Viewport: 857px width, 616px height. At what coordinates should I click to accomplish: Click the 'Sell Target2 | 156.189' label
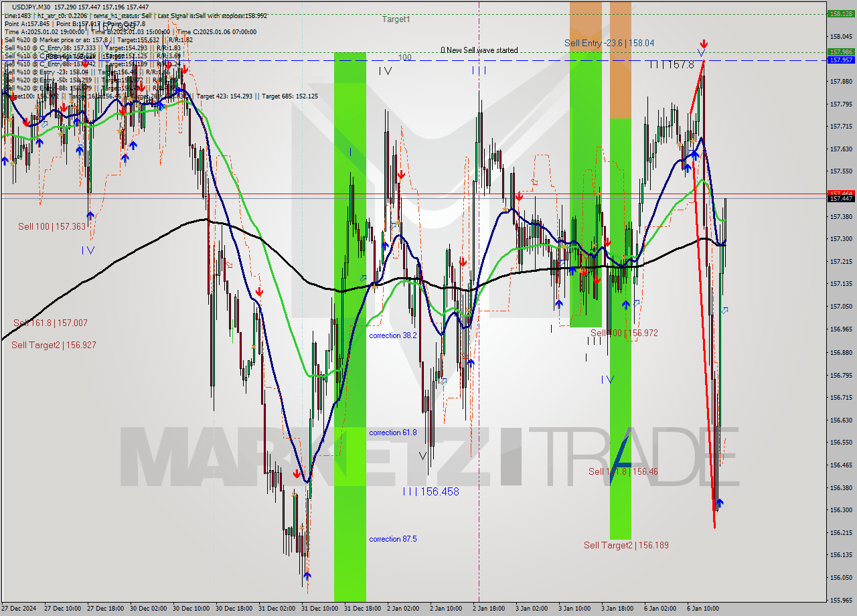point(626,545)
